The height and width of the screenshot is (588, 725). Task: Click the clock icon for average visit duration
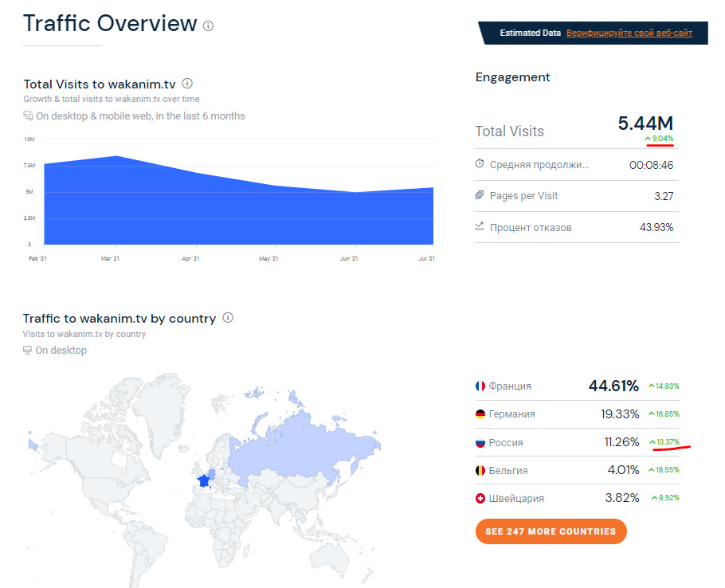point(480,164)
